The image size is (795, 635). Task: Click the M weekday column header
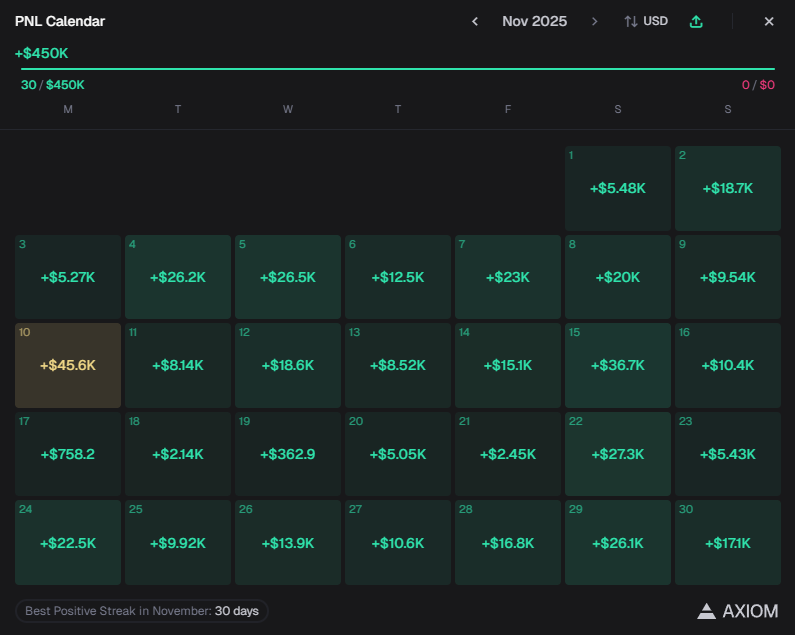click(x=68, y=109)
